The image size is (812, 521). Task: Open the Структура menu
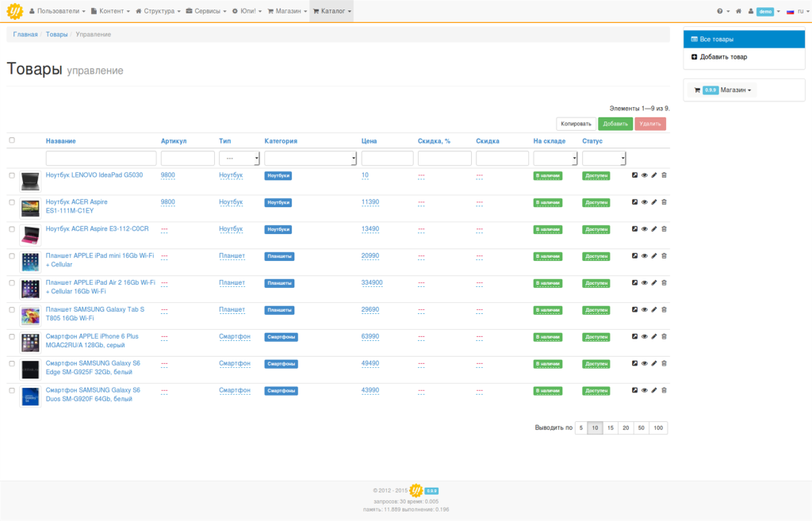[158, 11]
